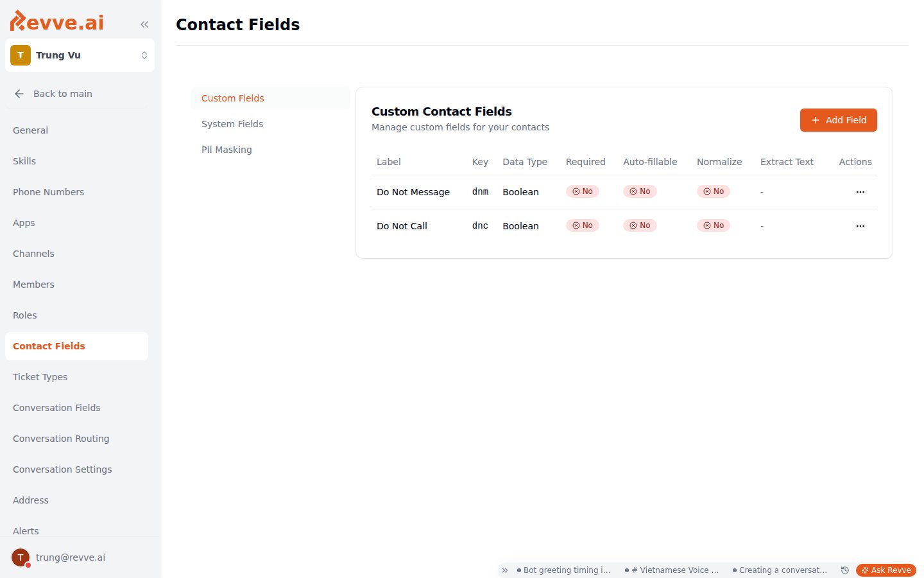Screen dimensions: 924x578
Task: Switch to Custom Fields tab
Action: point(271,98)
